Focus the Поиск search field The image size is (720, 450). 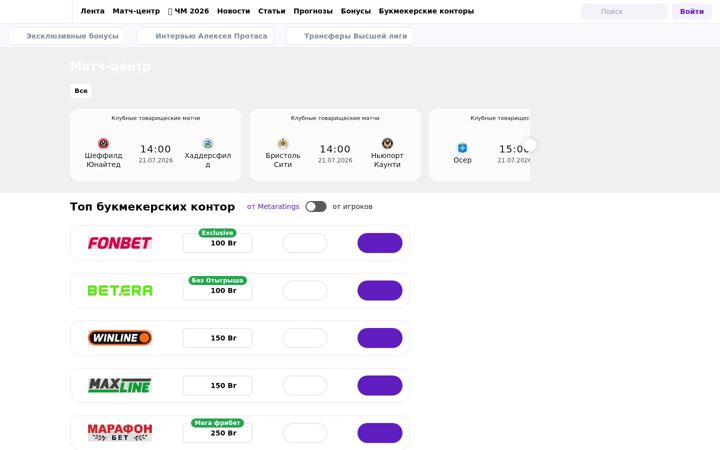(x=624, y=11)
